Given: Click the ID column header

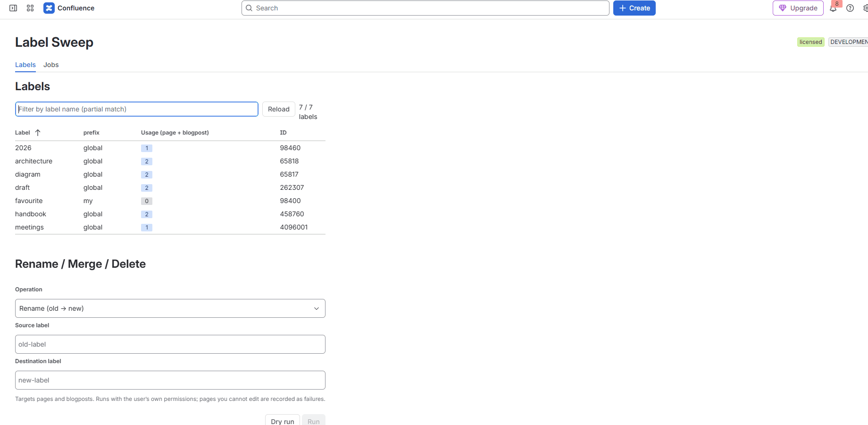Looking at the screenshot, I should coord(283,133).
